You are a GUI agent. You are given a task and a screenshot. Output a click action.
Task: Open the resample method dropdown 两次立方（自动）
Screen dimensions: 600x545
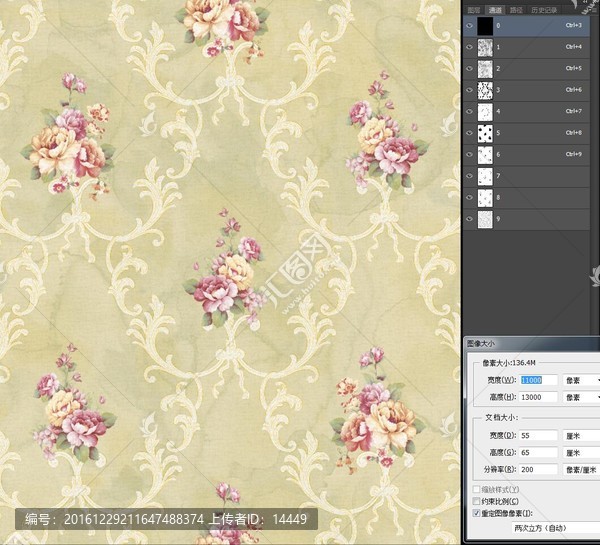(556, 528)
